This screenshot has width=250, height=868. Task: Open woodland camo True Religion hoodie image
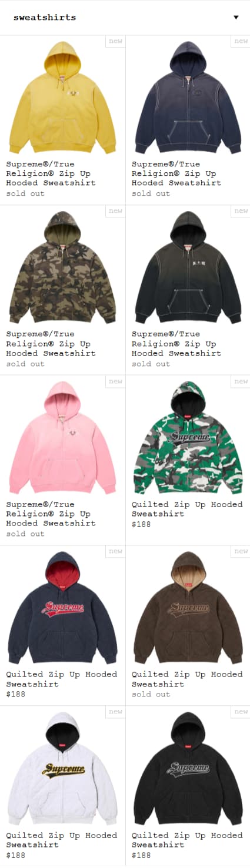pos(62,267)
